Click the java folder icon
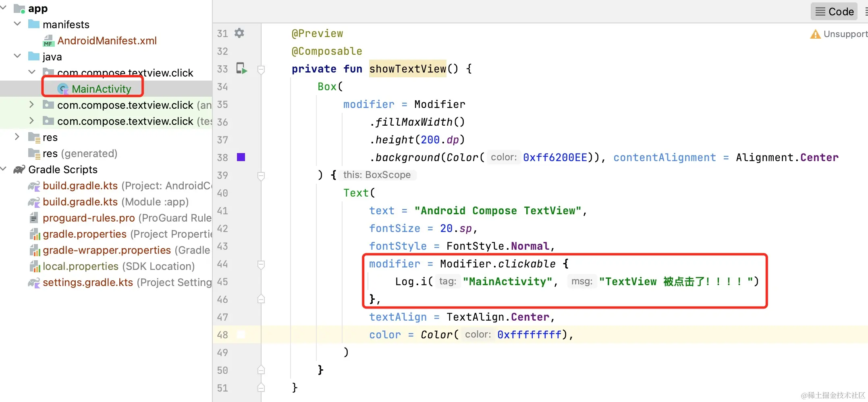 coord(34,56)
